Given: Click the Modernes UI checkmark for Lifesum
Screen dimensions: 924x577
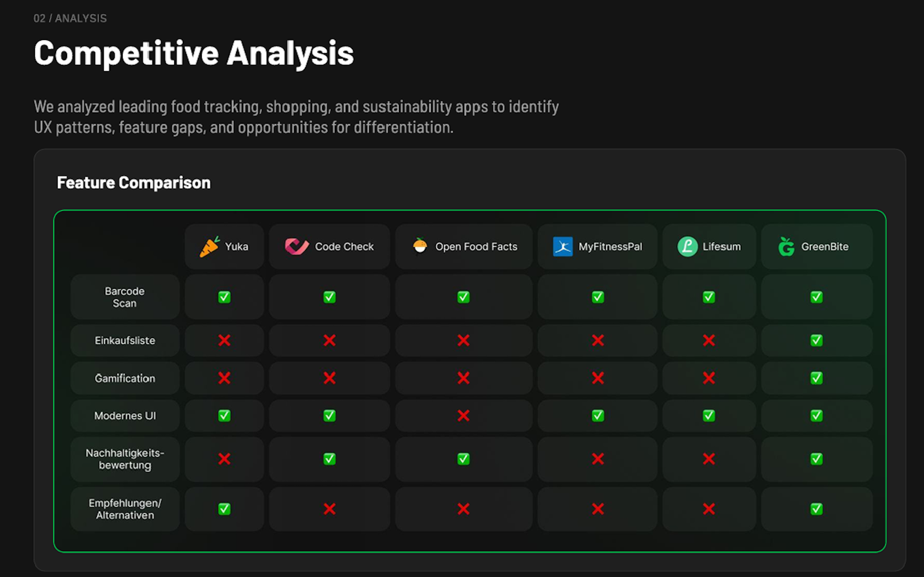Looking at the screenshot, I should click(x=709, y=416).
